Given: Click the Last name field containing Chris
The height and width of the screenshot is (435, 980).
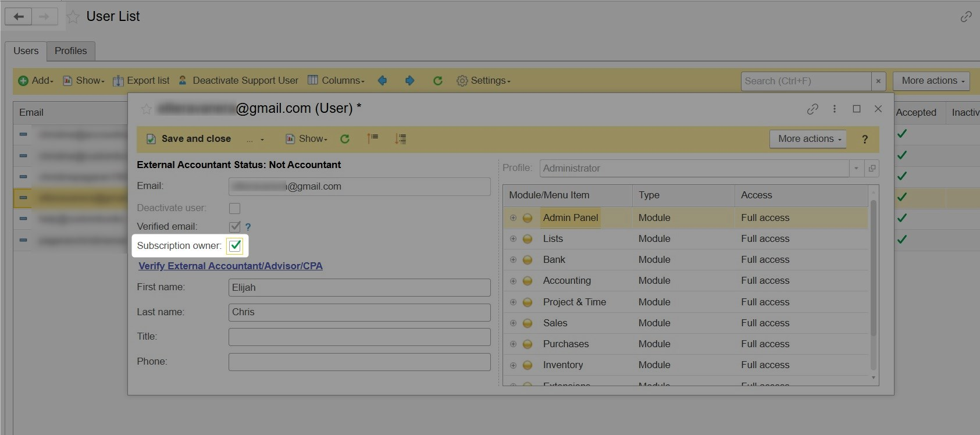Looking at the screenshot, I should point(359,312).
